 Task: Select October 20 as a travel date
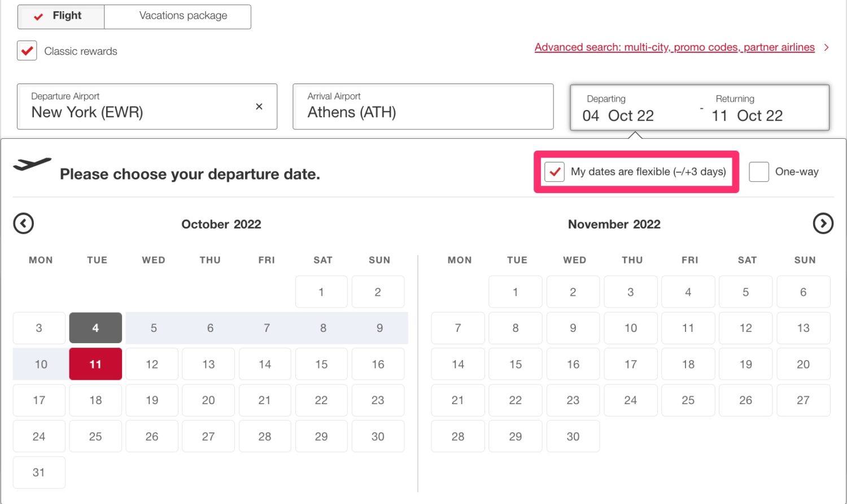click(x=208, y=400)
